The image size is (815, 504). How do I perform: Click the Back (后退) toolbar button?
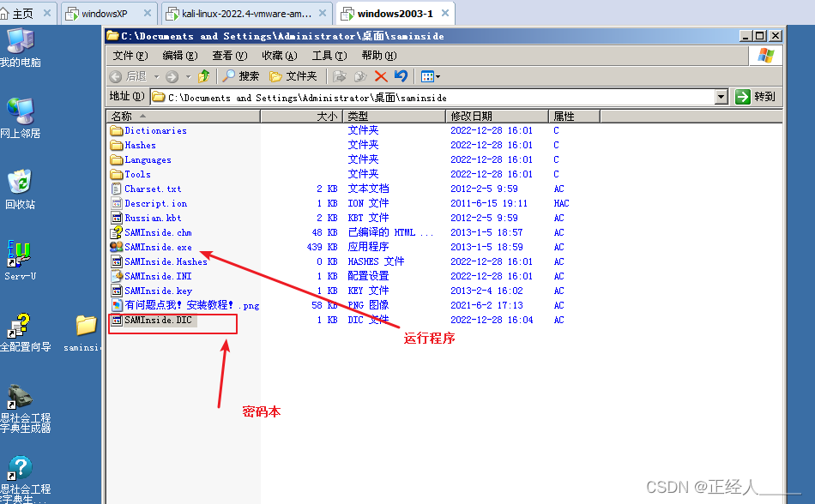click(x=129, y=76)
